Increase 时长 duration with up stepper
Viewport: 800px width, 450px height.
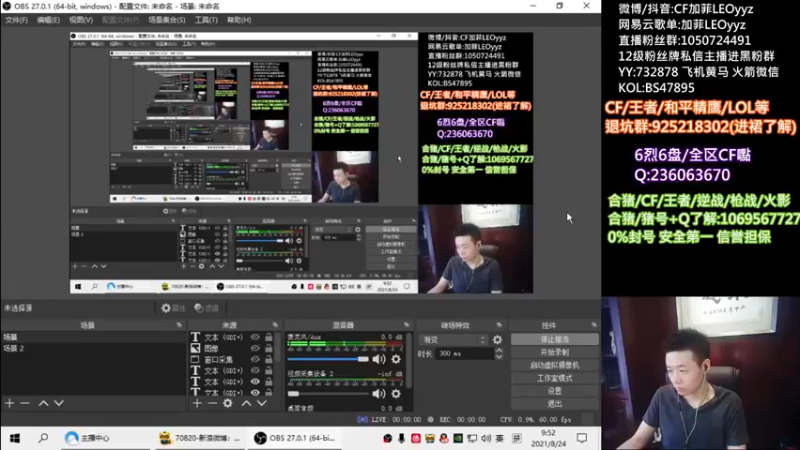499,351
